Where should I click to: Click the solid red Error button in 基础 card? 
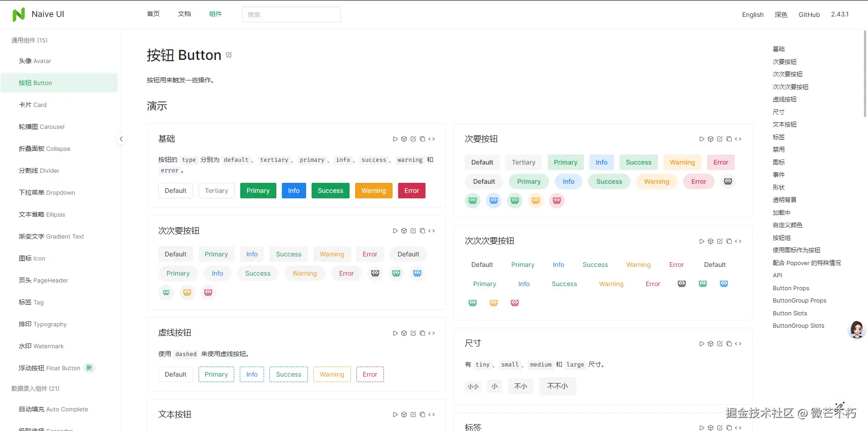click(x=412, y=191)
